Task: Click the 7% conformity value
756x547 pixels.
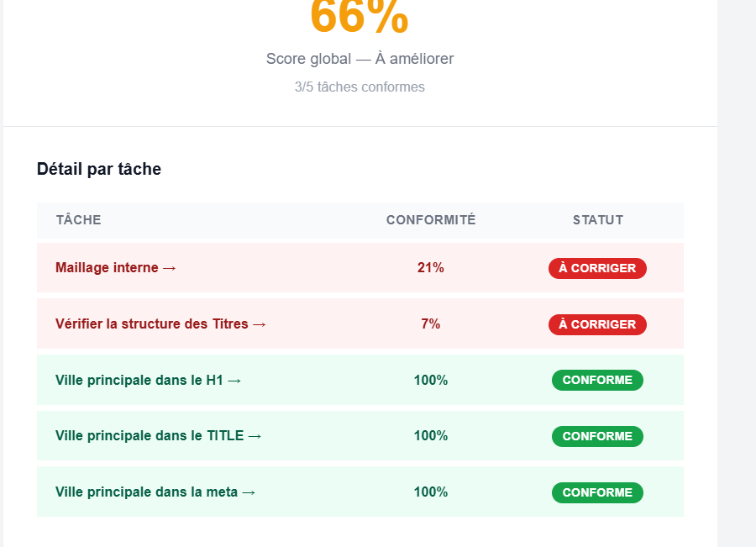Action: tap(431, 323)
